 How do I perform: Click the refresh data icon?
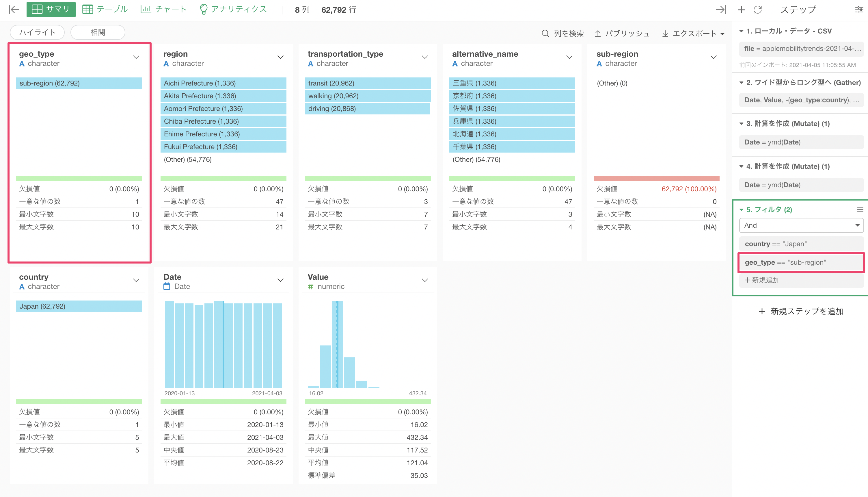(x=757, y=10)
